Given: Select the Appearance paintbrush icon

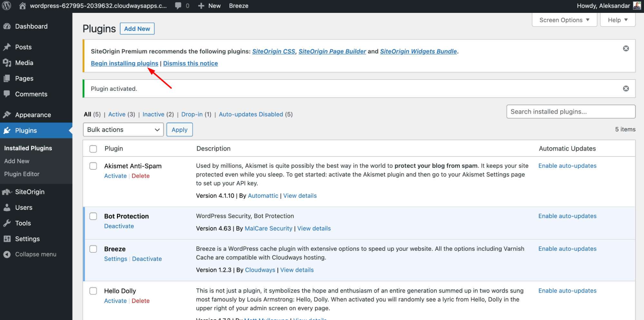Looking at the screenshot, I should (7, 115).
